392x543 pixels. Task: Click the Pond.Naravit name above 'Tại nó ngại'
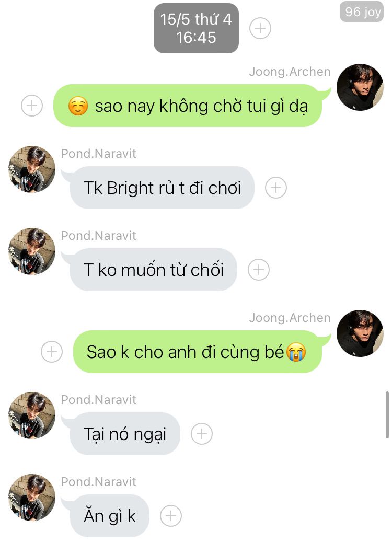(98, 400)
